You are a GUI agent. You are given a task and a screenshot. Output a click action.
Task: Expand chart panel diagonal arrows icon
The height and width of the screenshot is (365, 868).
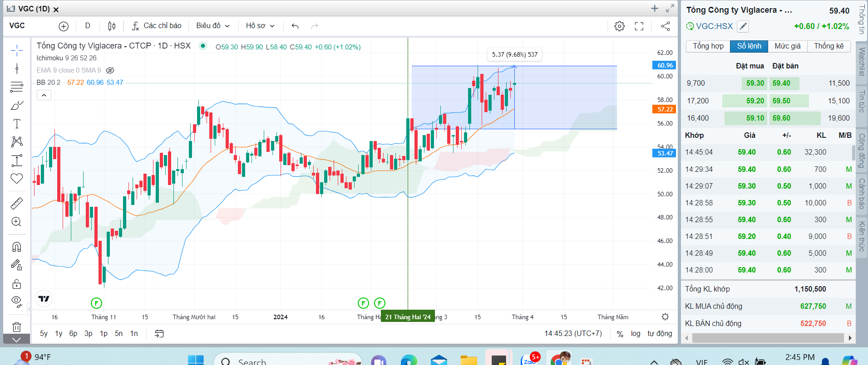click(x=670, y=9)
